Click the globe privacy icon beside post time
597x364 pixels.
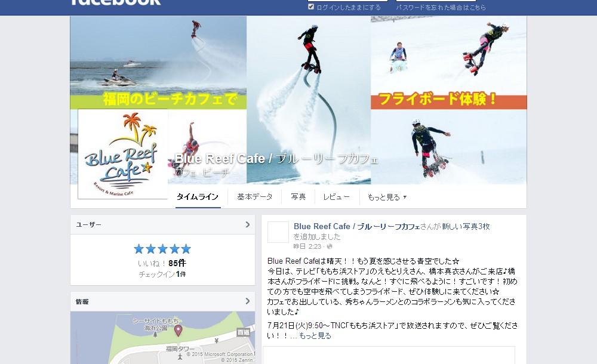point(330,246)
